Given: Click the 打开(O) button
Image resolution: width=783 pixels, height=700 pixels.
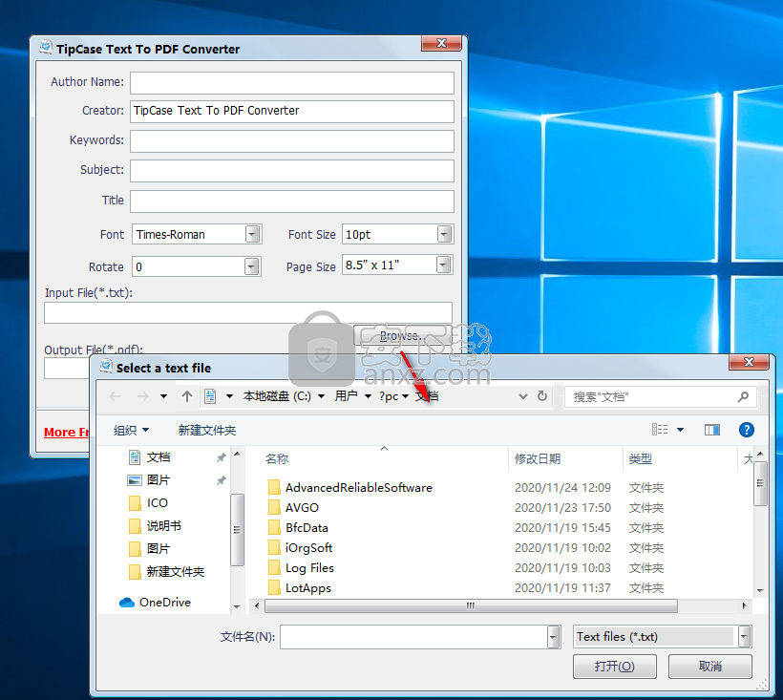Looking at the screenshot, I should tap(614, 666).
